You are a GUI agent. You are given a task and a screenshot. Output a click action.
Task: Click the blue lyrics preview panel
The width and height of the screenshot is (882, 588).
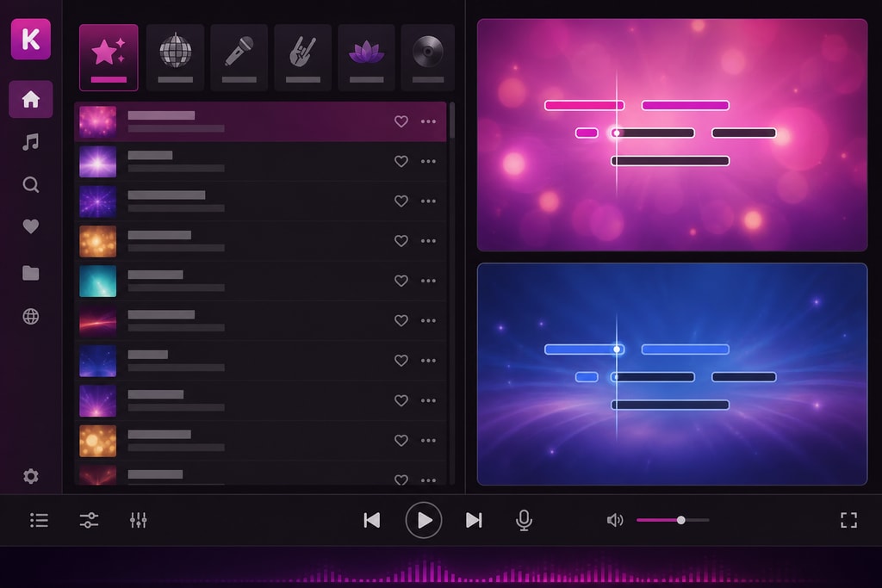pyautogui.click(x=672, y=374)
